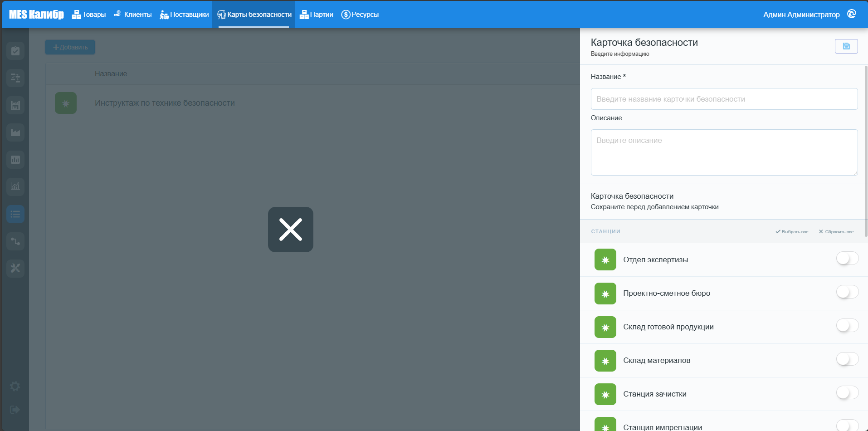868x431 pixels.
Task: Select the Карты безопасности tab
Action: click(x=254, y=15)
